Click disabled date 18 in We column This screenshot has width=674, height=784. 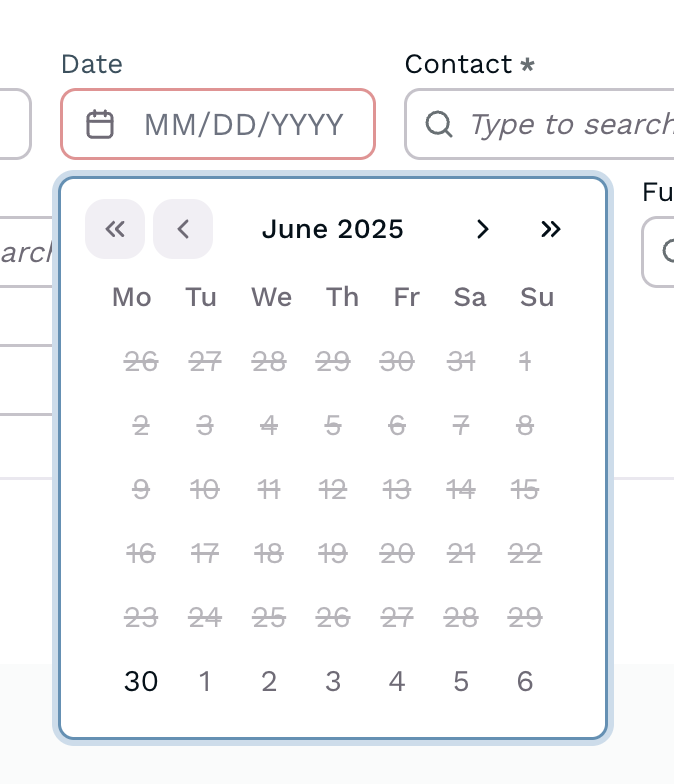(269, 554)
